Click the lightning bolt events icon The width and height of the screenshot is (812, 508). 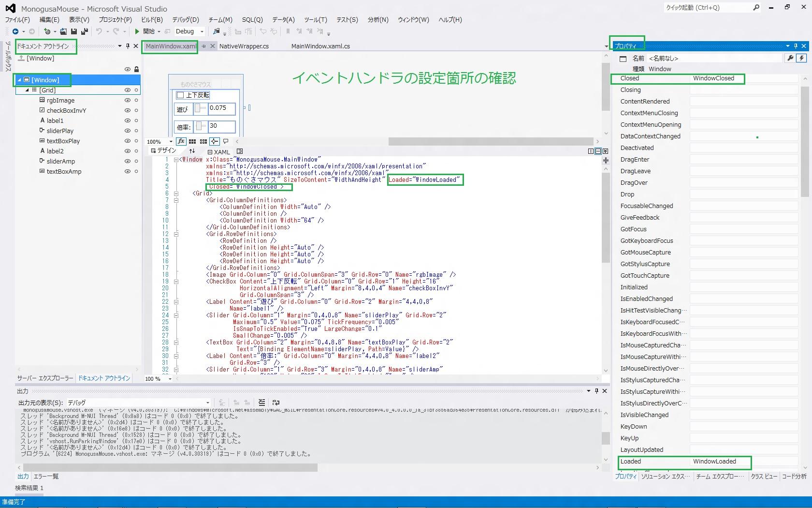point(801,58)
